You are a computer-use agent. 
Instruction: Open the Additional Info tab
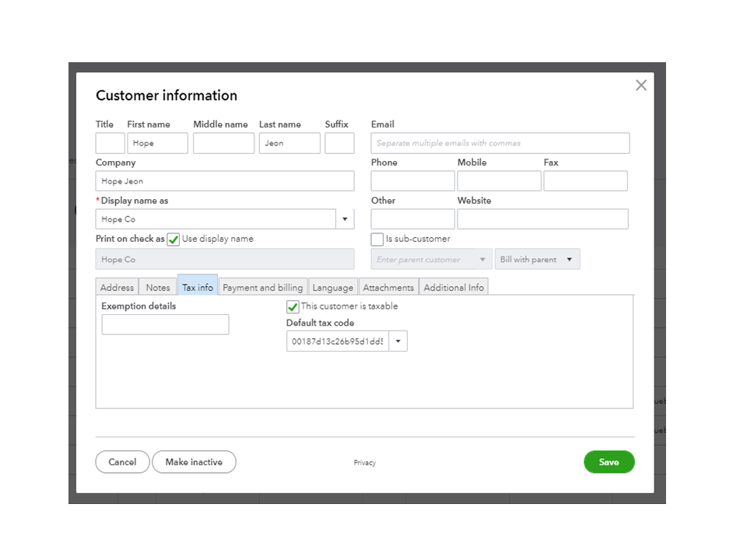pyautogui.click(x=454, y=287)
